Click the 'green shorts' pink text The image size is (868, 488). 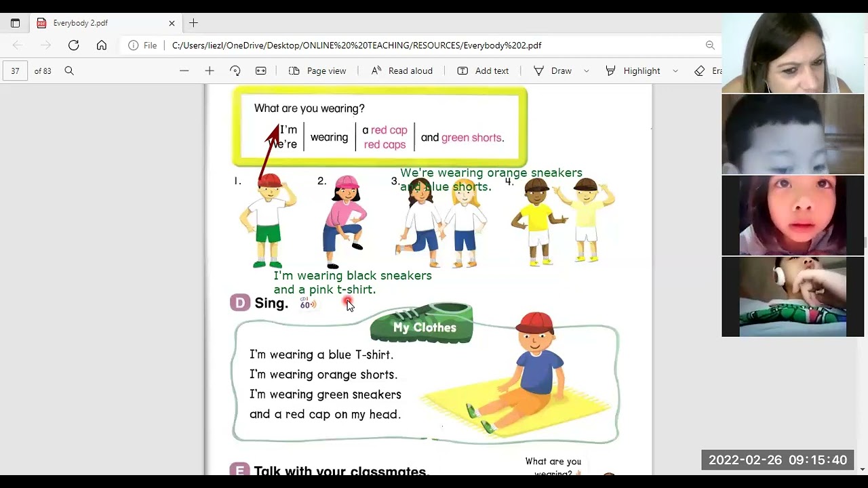pos(471,138)
